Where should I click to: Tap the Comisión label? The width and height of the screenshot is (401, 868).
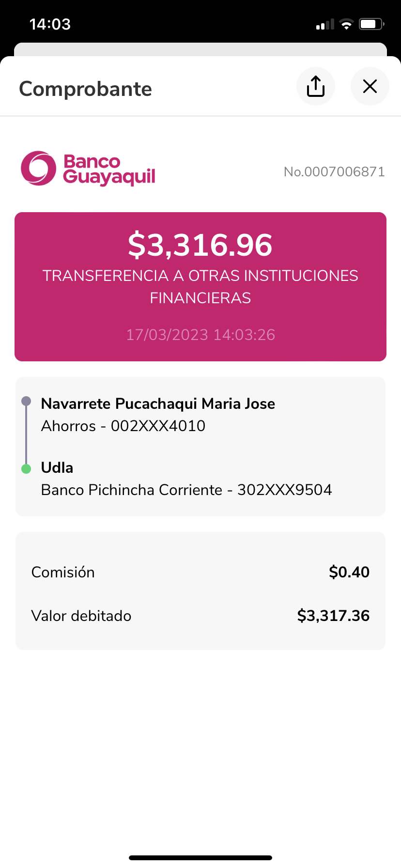pyautogui.click(x=63, y=572)
